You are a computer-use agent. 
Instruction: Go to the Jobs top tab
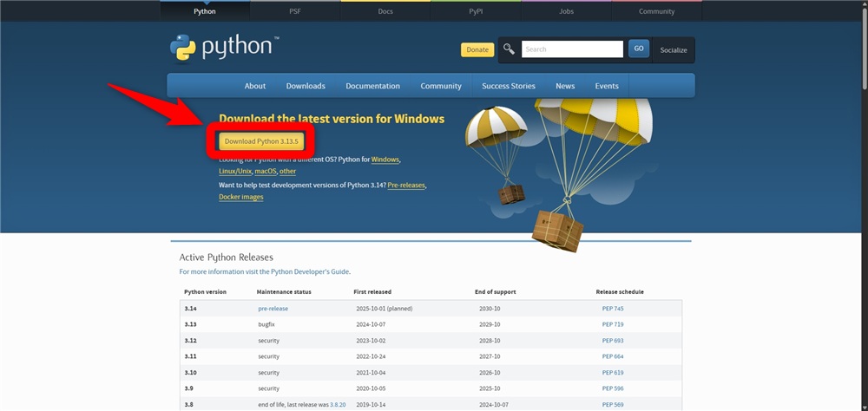(x=566, y=11)
